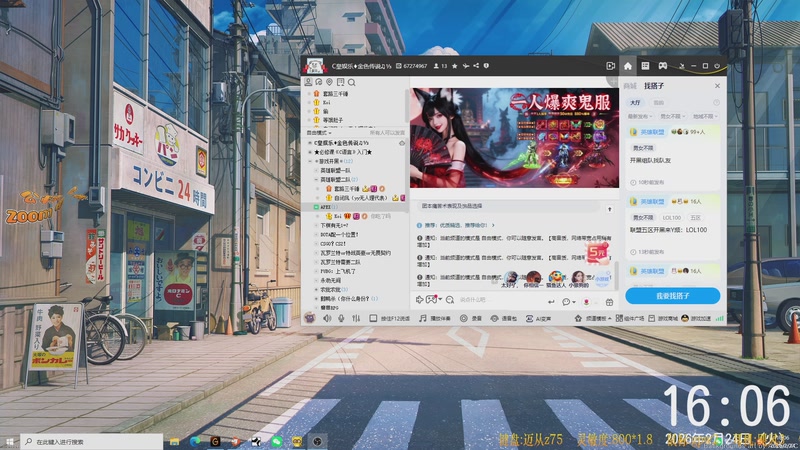This screenshot has width=800, height=450.
Task: Open File Explorer from the taskbar
Action: point(174,442)
